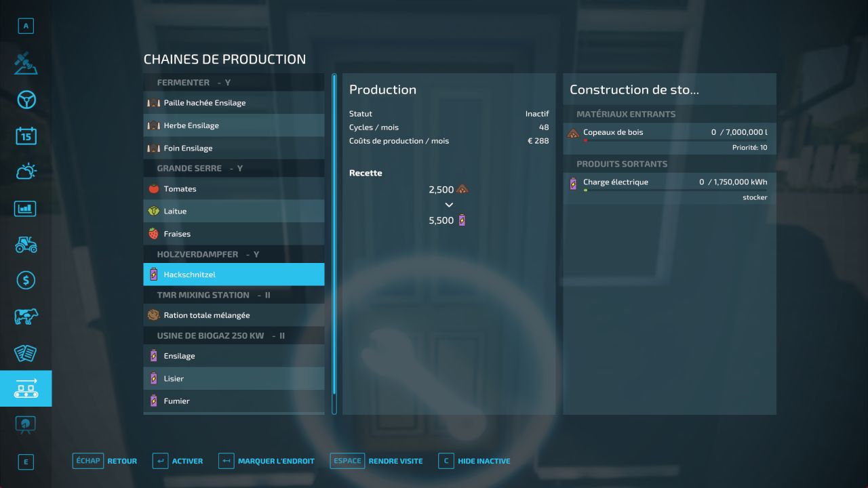Click USINE DE BIOGAZ 250 KW header
The height and width of the screenshot is (488, 868).
pyautogui.click(x=234, y=335)
